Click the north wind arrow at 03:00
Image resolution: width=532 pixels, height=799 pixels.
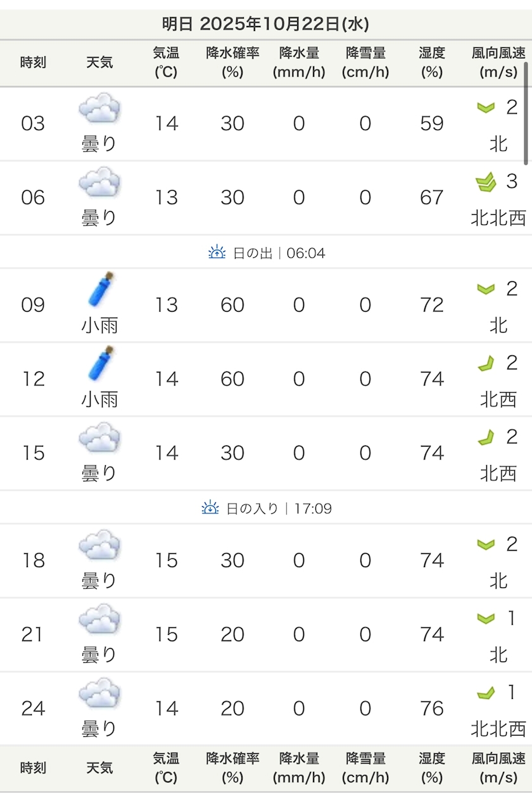[486, 108]
